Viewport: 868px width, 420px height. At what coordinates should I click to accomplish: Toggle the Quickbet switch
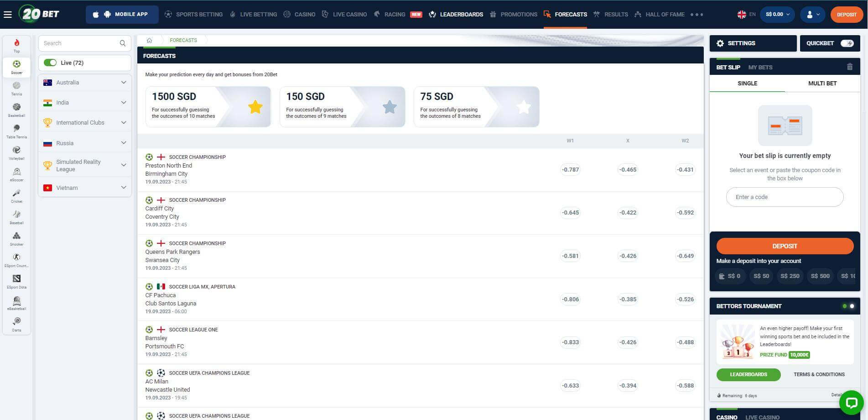847,43
